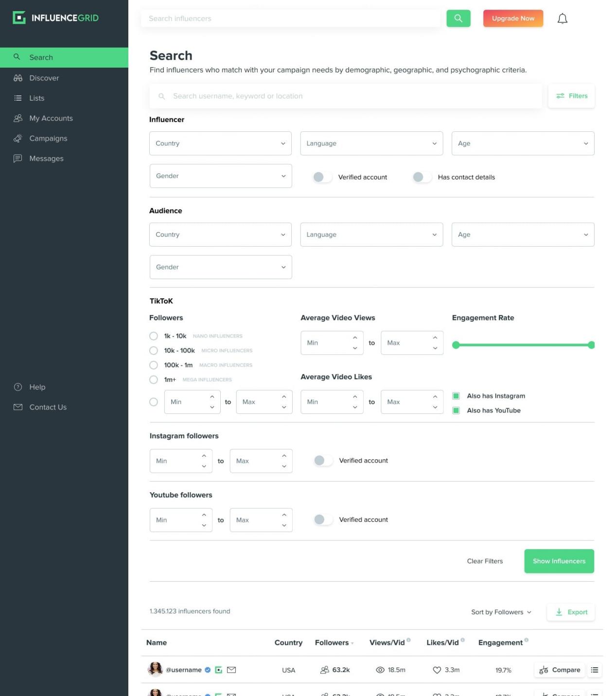Click the middle of Engagement Rate slider track

pos(523,345)
